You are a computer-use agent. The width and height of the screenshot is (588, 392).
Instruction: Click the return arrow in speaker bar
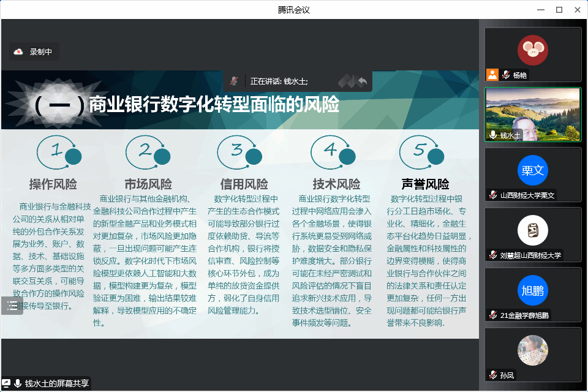[363, 81]
